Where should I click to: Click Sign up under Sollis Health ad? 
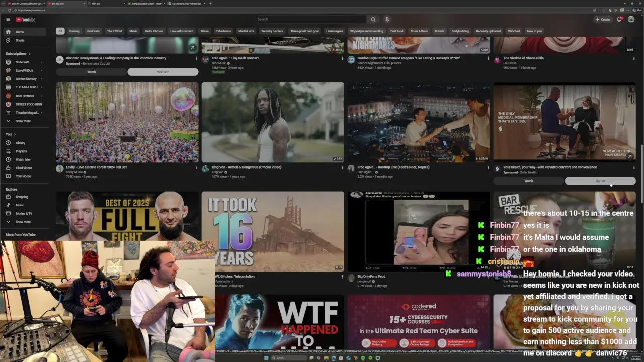[x=600, y=181]
